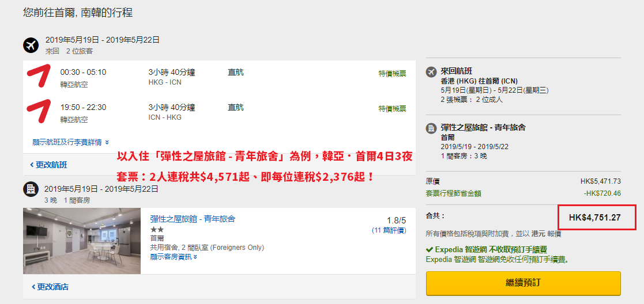The height and width of the screenshot is (304, 644).
Task: Open the hotel room photo thumbnail
Action: [x=82, y=241]
